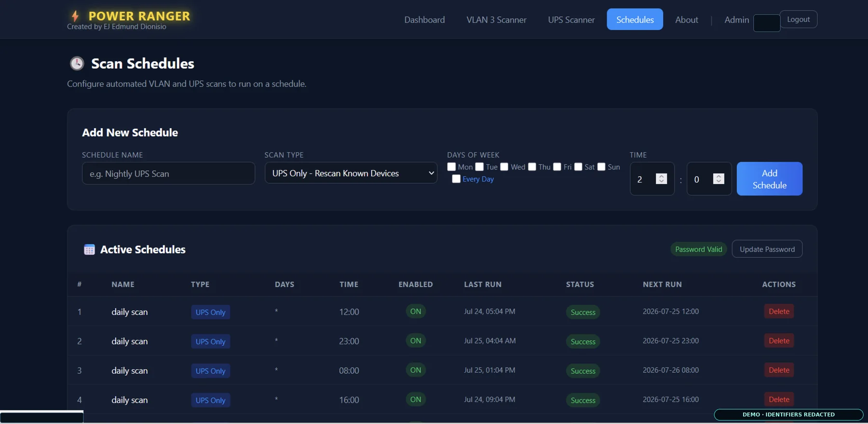Click the minute spinner arrows

718,178
